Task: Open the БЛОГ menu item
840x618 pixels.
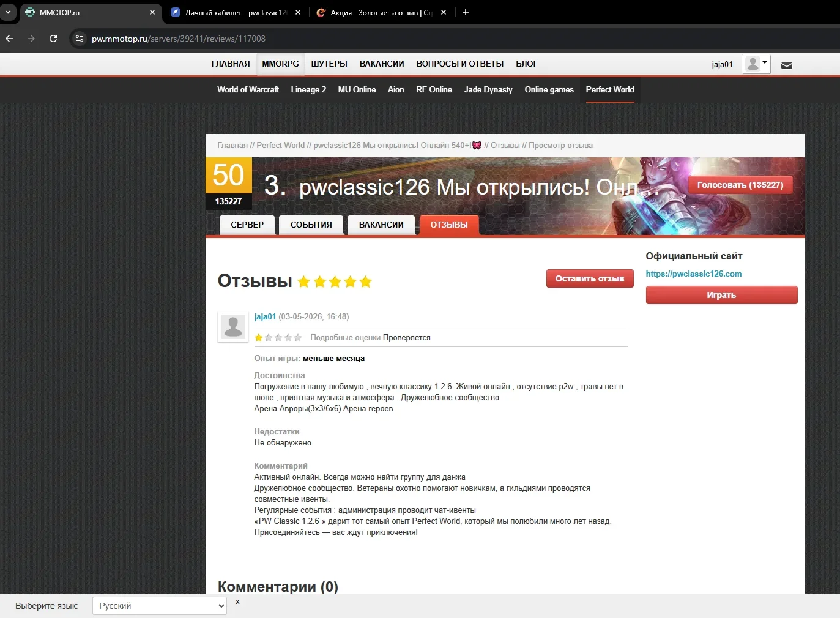Action: 527,64
